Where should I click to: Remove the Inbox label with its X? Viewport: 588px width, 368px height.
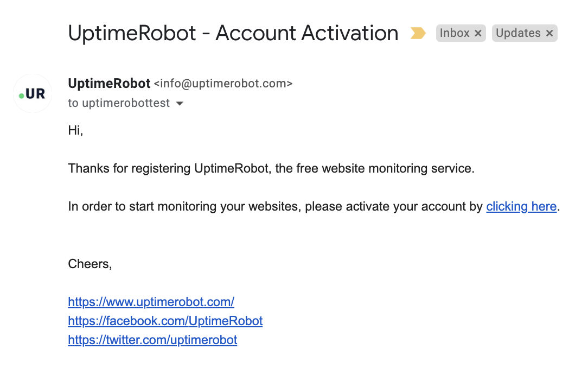478,34
